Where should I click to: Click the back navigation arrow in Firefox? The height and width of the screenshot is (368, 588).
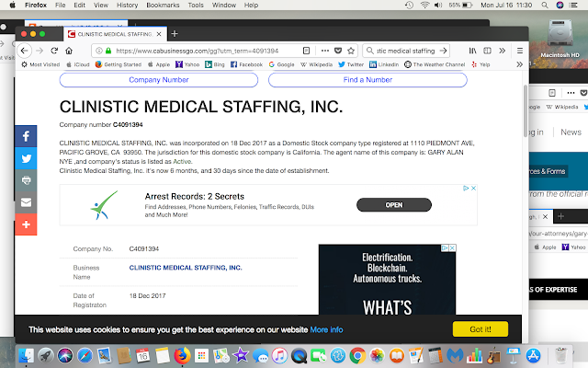tap(25, 51)
